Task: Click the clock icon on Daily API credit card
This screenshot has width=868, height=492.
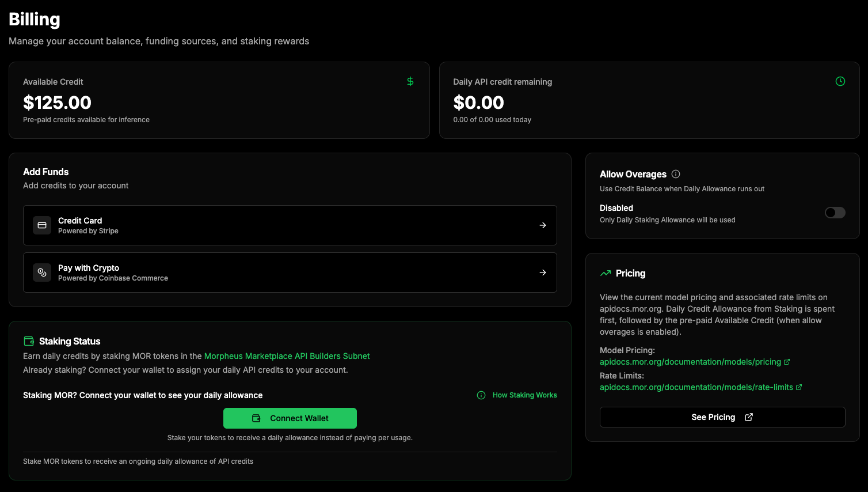Action: (x=840, y=81)
